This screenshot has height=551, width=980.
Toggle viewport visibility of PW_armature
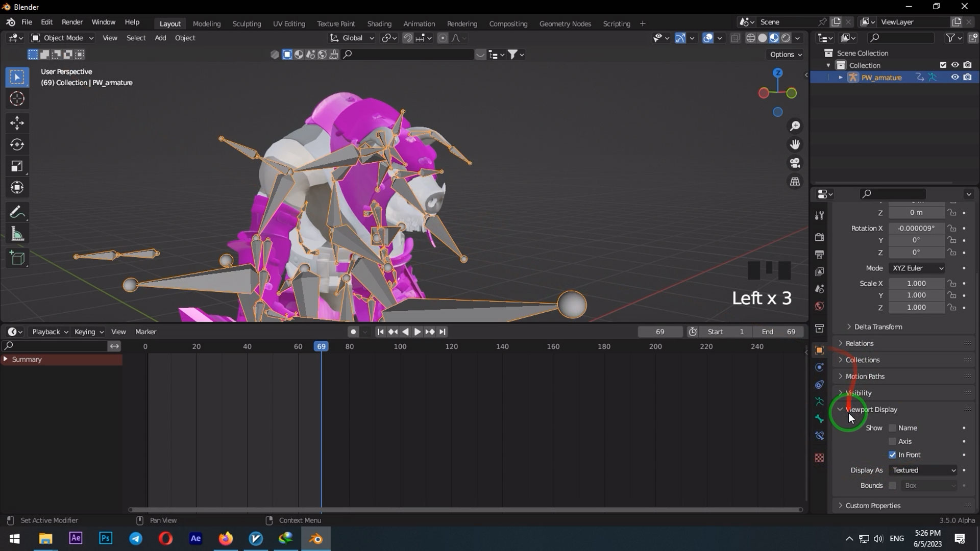coord(954,77)
